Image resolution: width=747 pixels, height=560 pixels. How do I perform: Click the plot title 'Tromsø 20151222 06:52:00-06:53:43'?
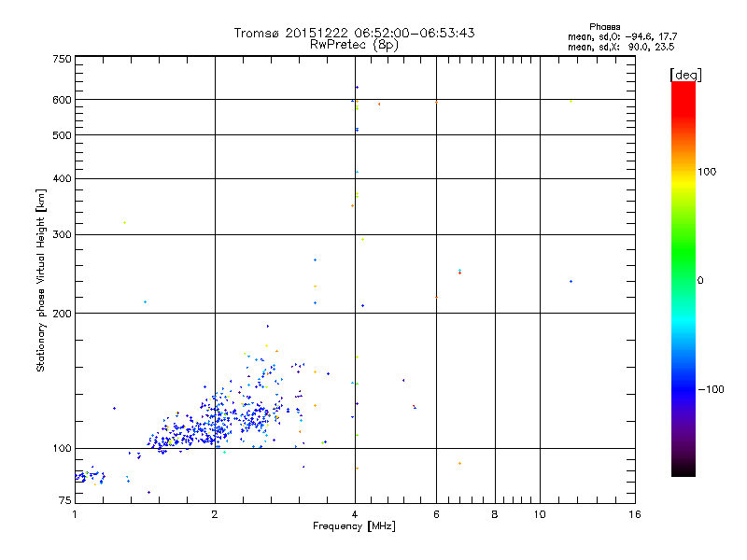354,33
